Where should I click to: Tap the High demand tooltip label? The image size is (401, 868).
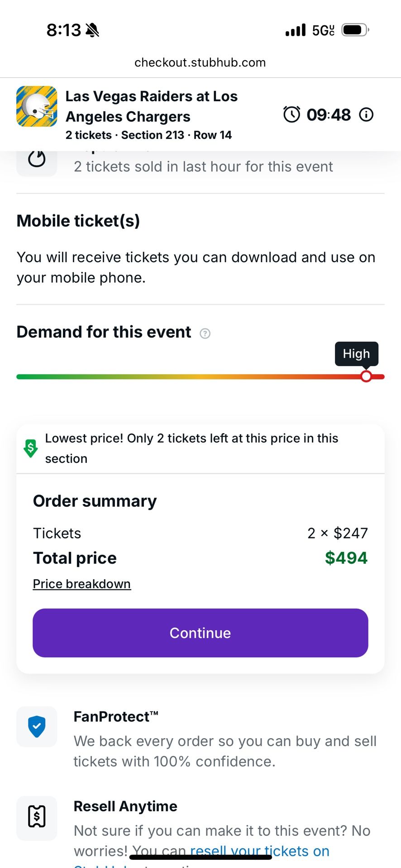tap(356, 354)
